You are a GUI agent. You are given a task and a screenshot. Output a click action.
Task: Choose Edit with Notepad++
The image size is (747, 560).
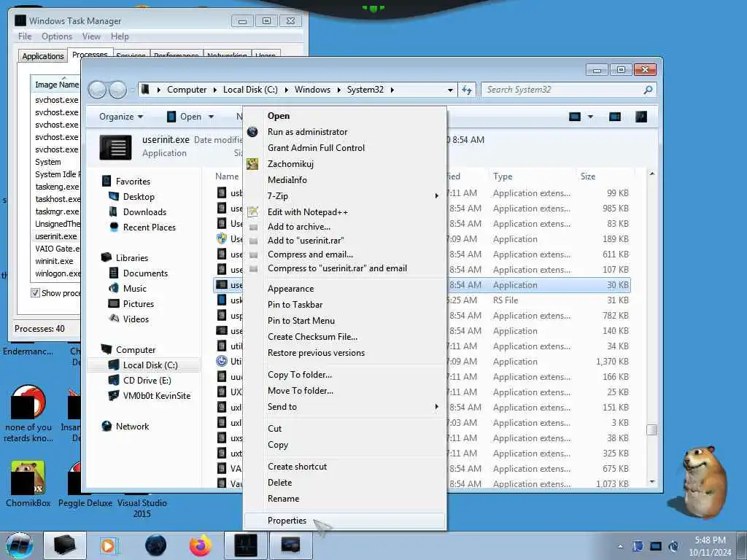click(x=307, y=212)
